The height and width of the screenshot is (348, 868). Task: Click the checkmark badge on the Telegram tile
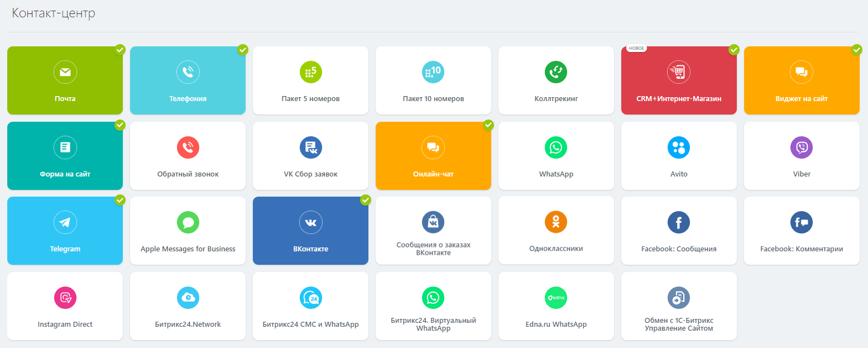point(120,200)
